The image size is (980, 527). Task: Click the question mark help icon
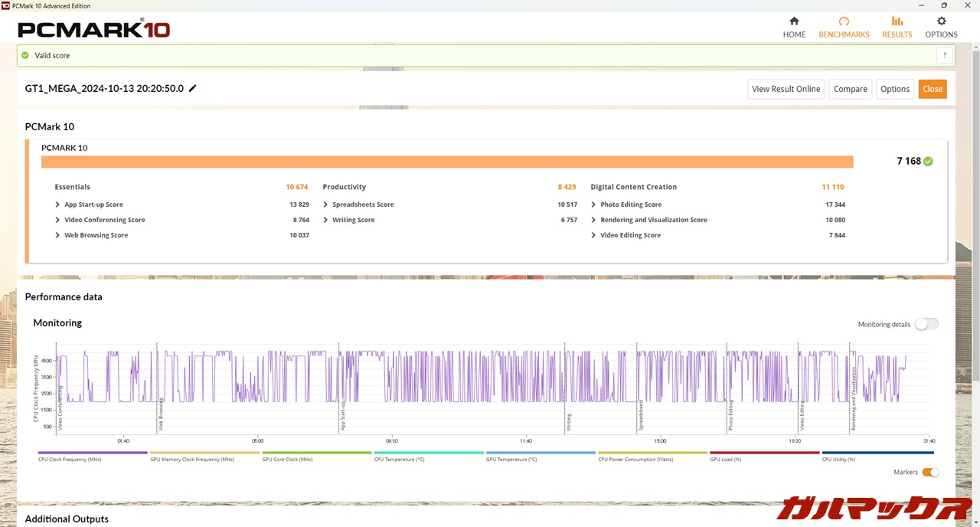pyautogui.click(x=945, y=55)
